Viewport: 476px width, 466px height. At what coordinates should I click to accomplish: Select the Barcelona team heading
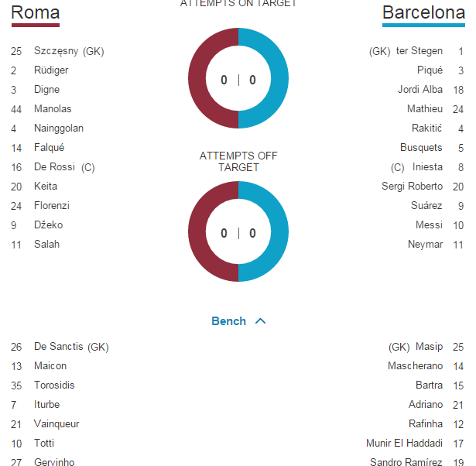tap(423, 13)
